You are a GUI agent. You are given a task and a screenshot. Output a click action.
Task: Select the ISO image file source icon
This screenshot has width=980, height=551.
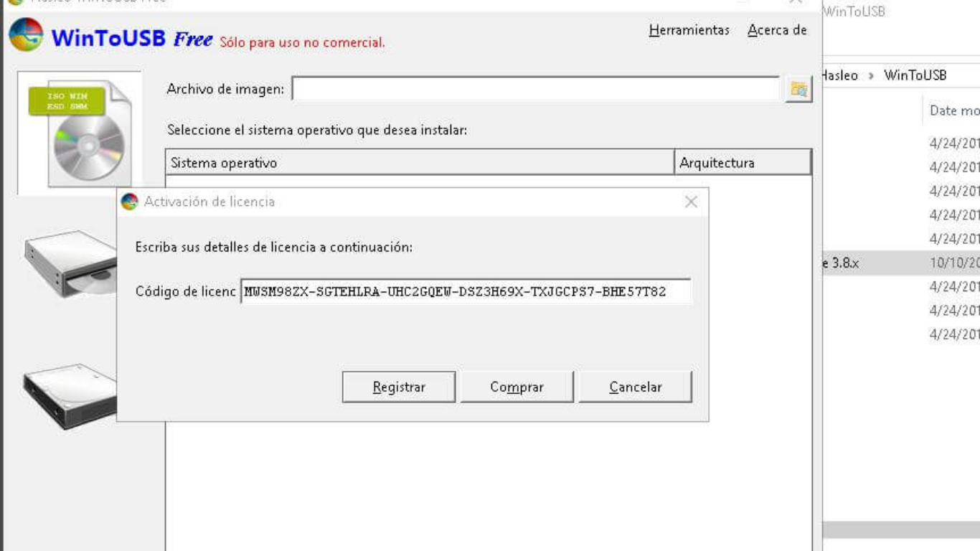[x=80, y=133]
